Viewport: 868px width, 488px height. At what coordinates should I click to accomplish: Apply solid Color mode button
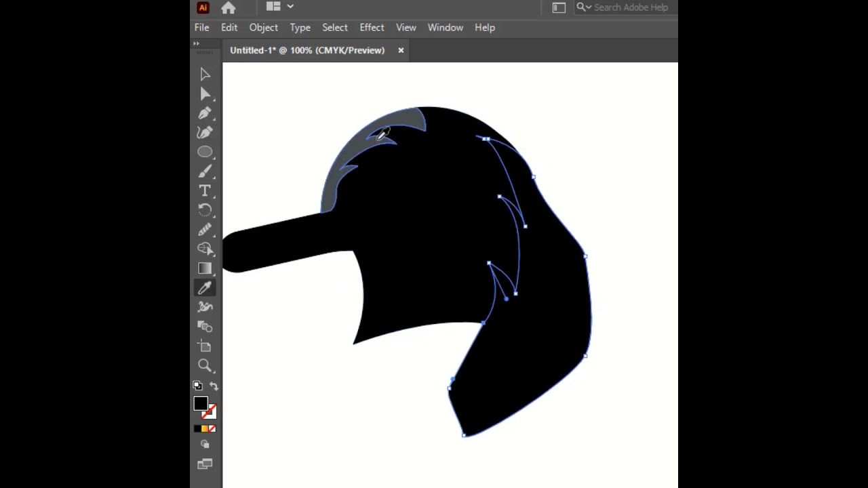tap(197, 428)
